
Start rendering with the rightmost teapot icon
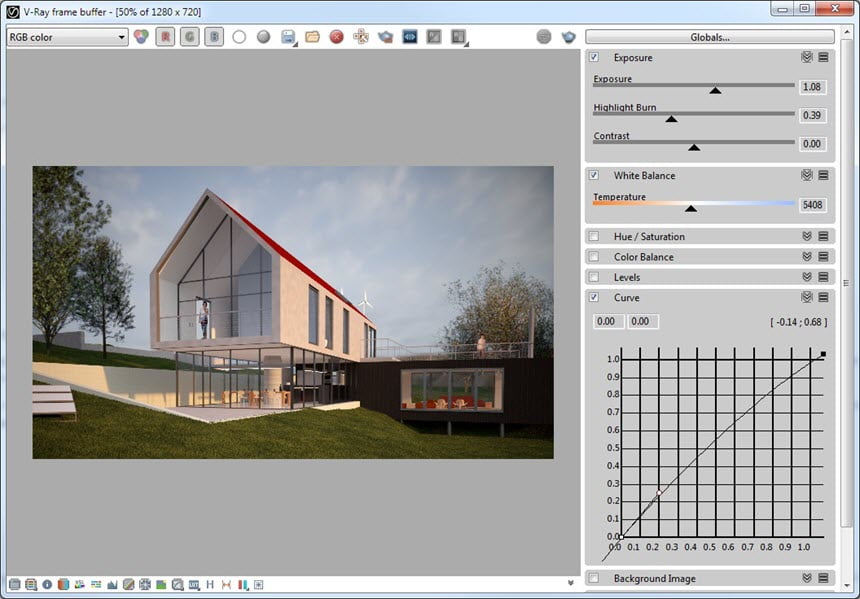coord(569,37)
